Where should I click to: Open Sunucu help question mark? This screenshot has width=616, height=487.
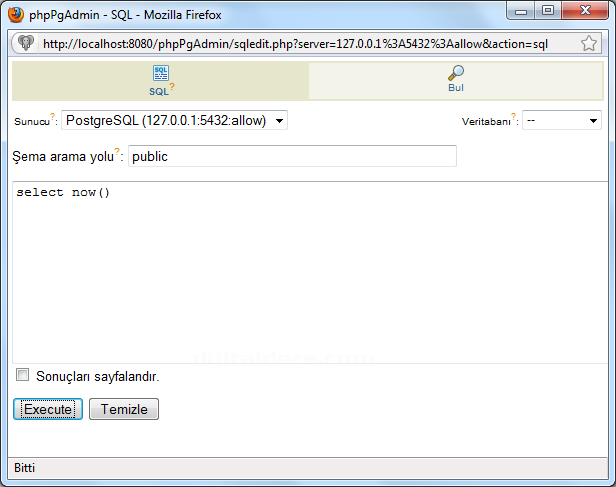tap(52, 116)
